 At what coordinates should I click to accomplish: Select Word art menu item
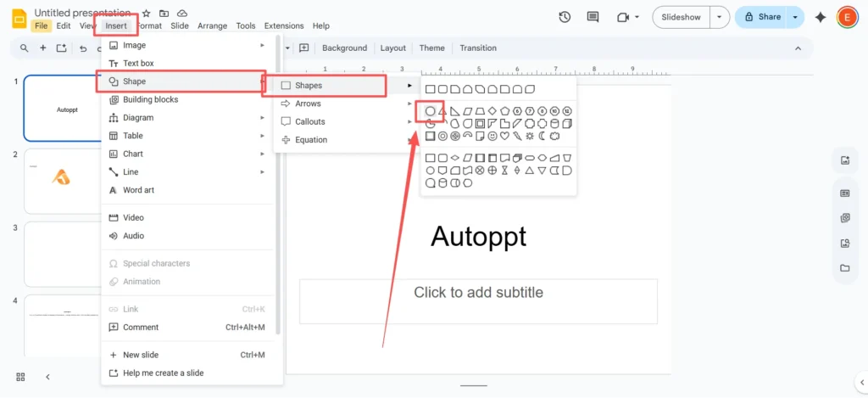[x=187, y=190]
